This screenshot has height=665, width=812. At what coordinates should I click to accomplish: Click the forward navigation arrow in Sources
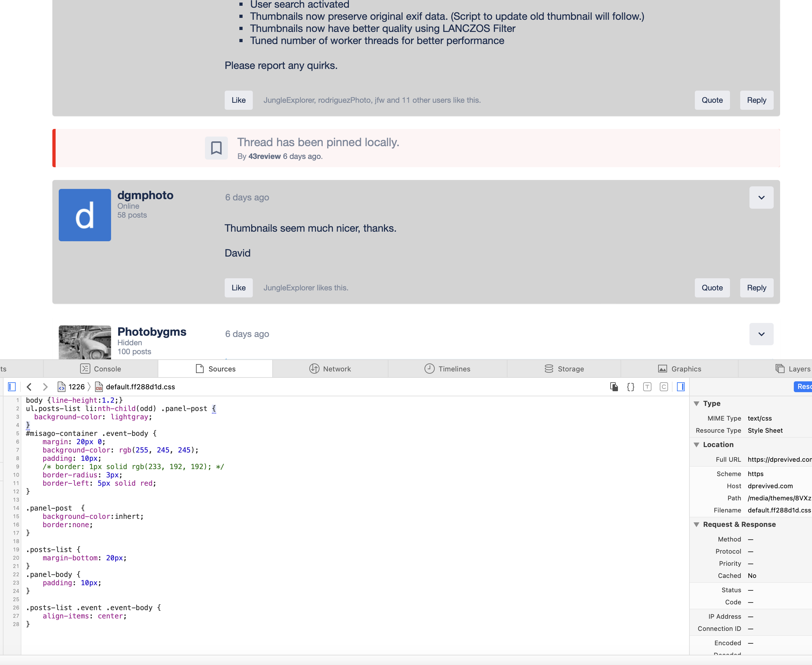45,387
